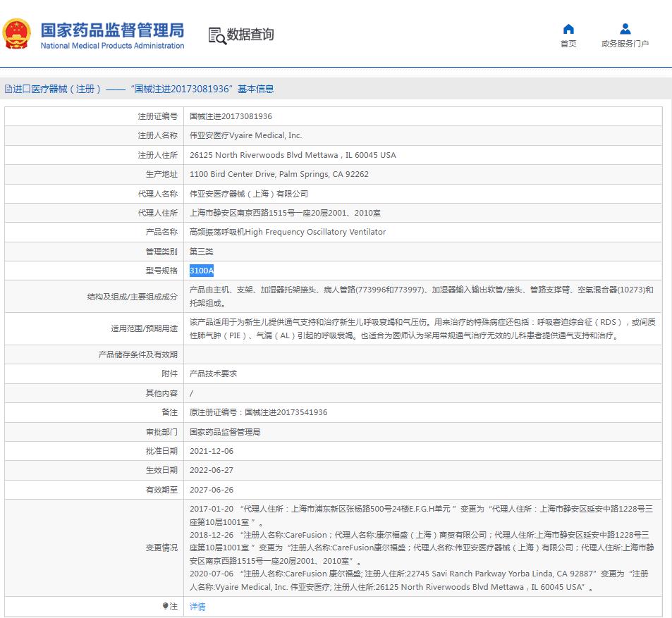Click the highlighted 3100A model value
672x618 pixels.
(x=202, y=271)
